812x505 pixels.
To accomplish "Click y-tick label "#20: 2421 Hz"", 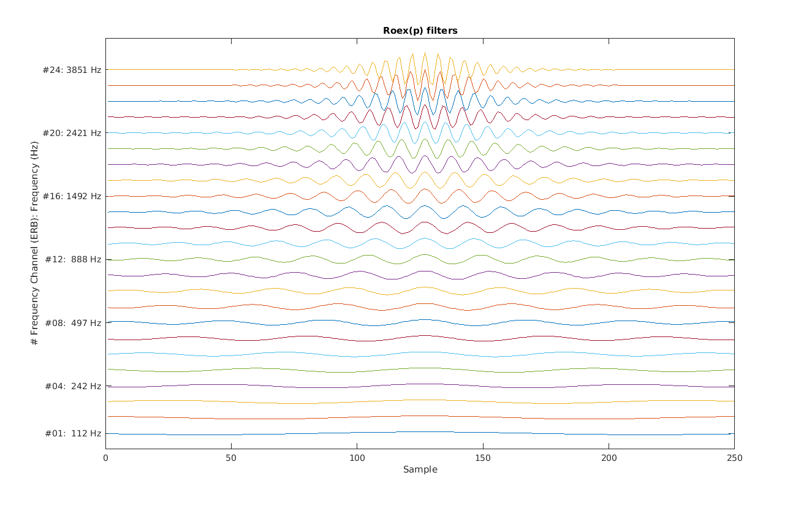I will (72, 133).
